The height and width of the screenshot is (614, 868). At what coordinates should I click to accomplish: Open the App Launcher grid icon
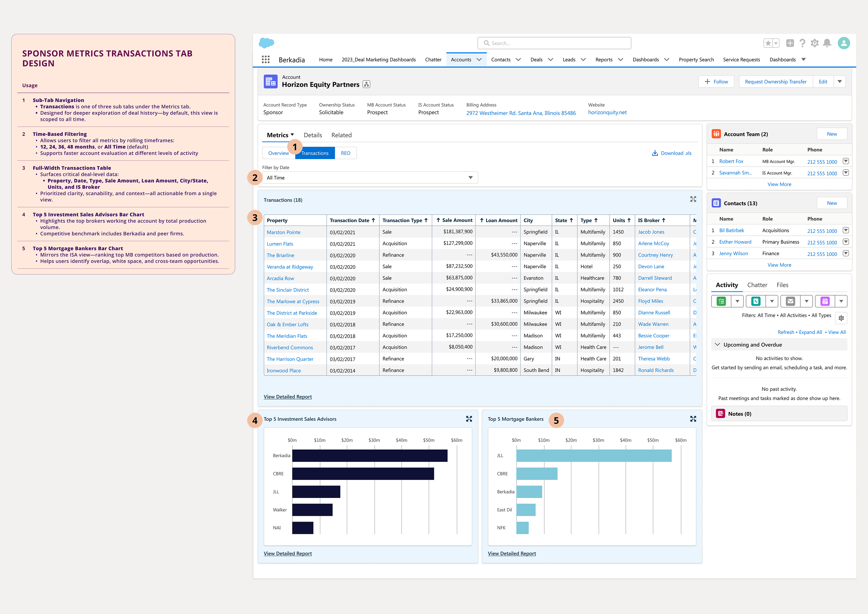266,59
